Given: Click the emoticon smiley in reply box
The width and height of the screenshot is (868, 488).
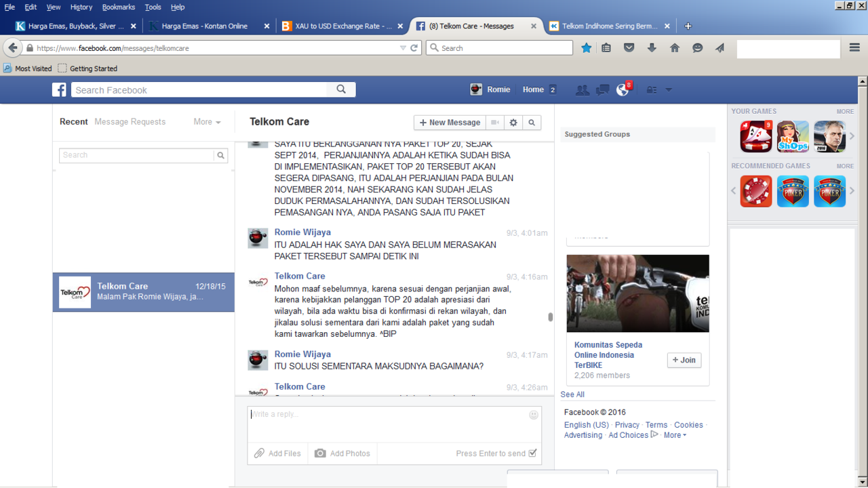Looking at the screenshot, I should pos(534,414).
